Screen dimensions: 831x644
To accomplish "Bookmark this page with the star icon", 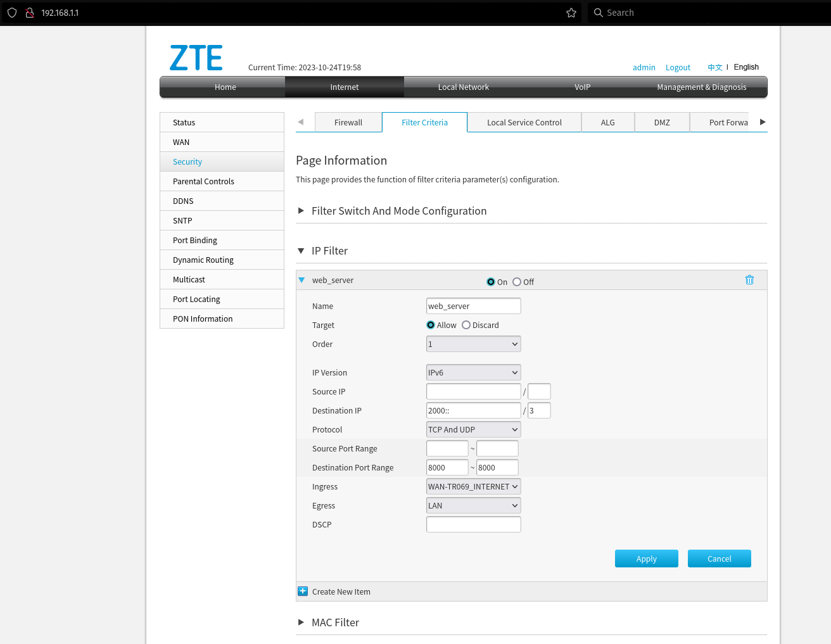I will coord(571,13).
